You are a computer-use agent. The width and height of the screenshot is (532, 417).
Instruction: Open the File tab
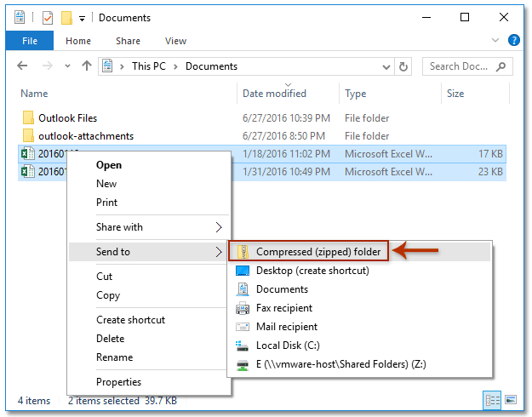(30, 41)
